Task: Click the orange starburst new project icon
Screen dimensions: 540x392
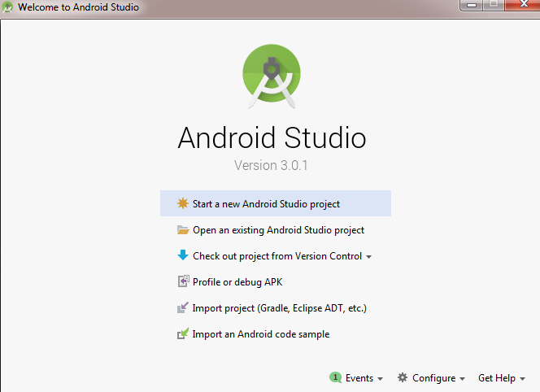Action: coord(182,203)
